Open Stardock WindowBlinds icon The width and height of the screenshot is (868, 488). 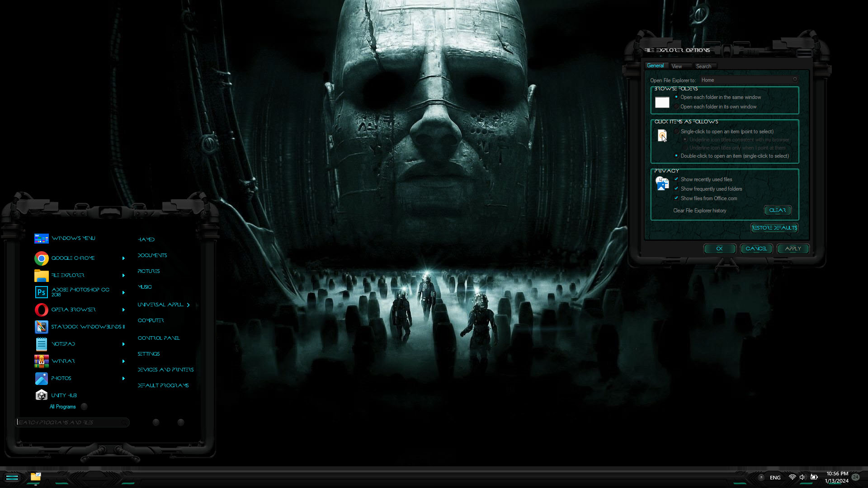point(41,327)
